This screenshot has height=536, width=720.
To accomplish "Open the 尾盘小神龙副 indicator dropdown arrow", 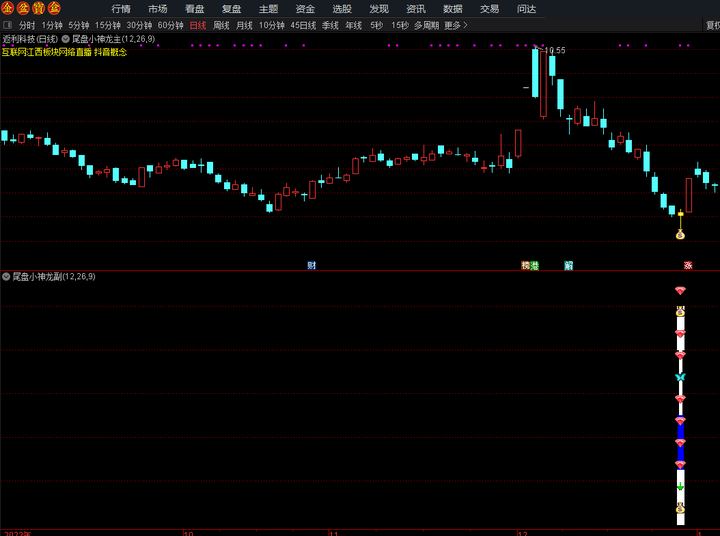I will pos(6,276).
